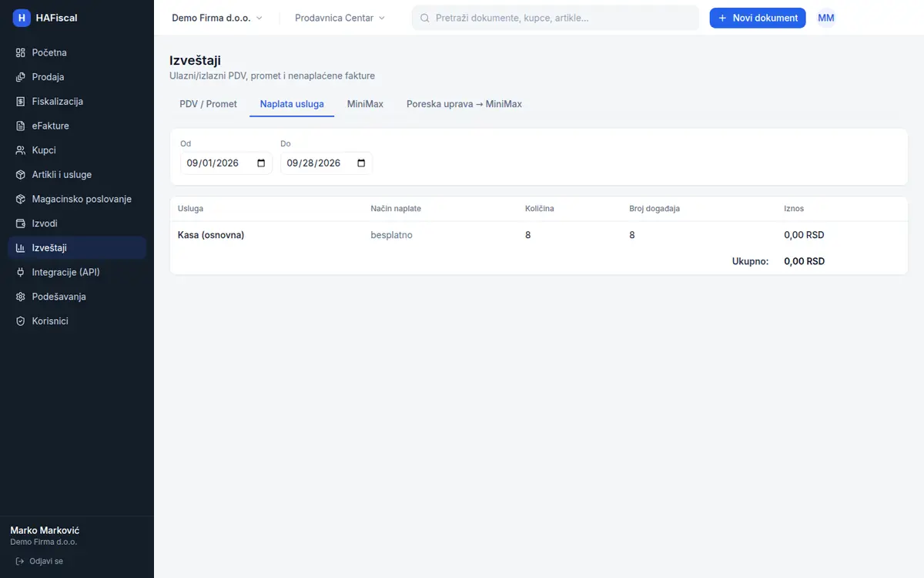The height and width of the screenshot is (578, 924).
Task: Click the Fiskalizacija receipt icon
Action: coord(21,102)
